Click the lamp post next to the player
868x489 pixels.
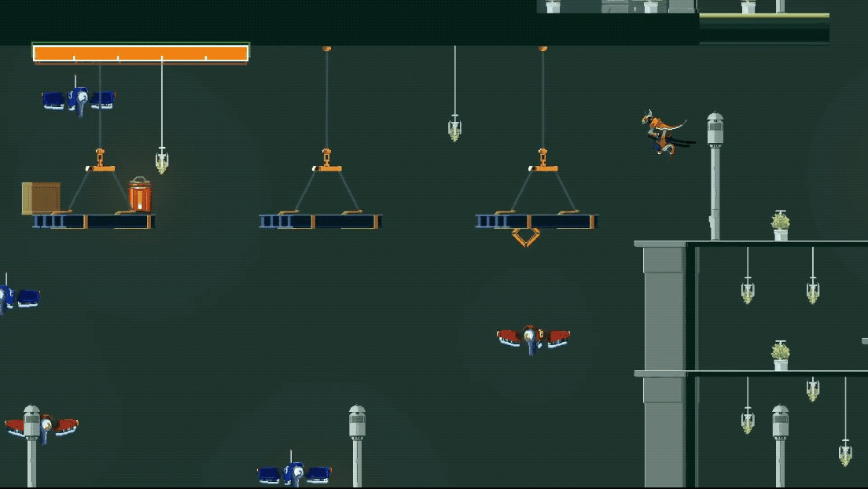[715, 173]
